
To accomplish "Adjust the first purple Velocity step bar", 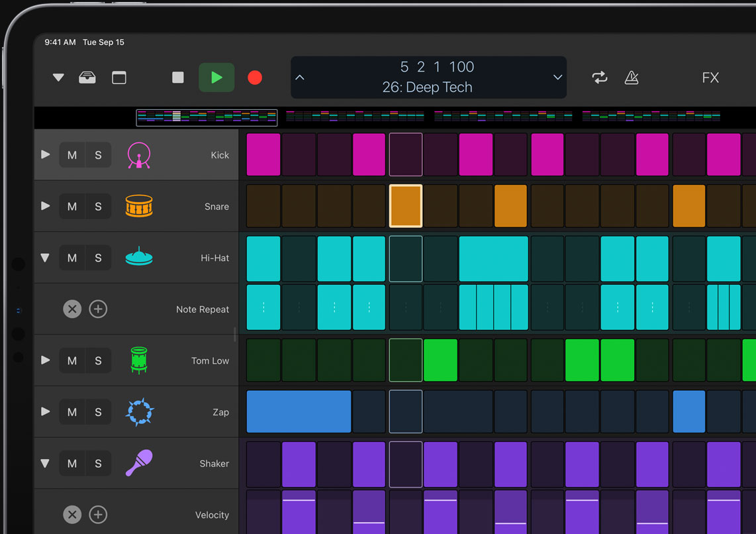I will [299, 513].
